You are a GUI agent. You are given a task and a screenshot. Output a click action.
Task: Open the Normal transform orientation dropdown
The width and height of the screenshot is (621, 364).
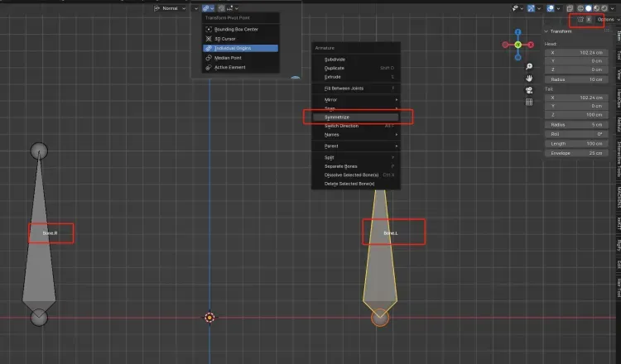point(170,8)
